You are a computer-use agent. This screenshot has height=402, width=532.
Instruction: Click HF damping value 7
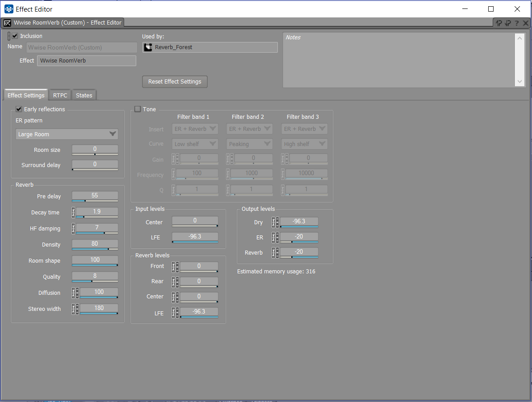pos(96,228)
